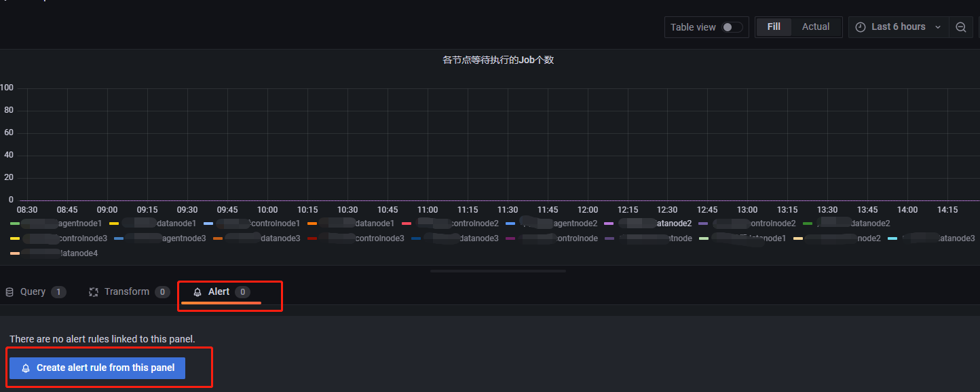
Task: Click the green agentnode1 legend color swatch
Action: point(15,224)
